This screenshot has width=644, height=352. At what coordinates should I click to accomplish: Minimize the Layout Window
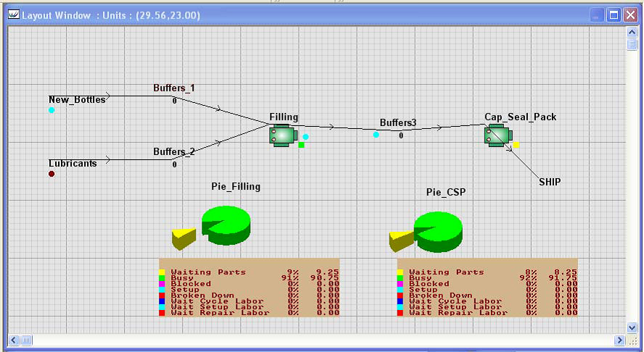[x=597, y=15]
